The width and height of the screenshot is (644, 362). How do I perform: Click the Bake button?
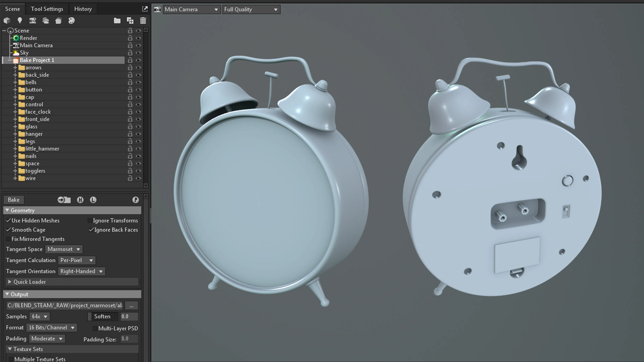click(13, 200)
